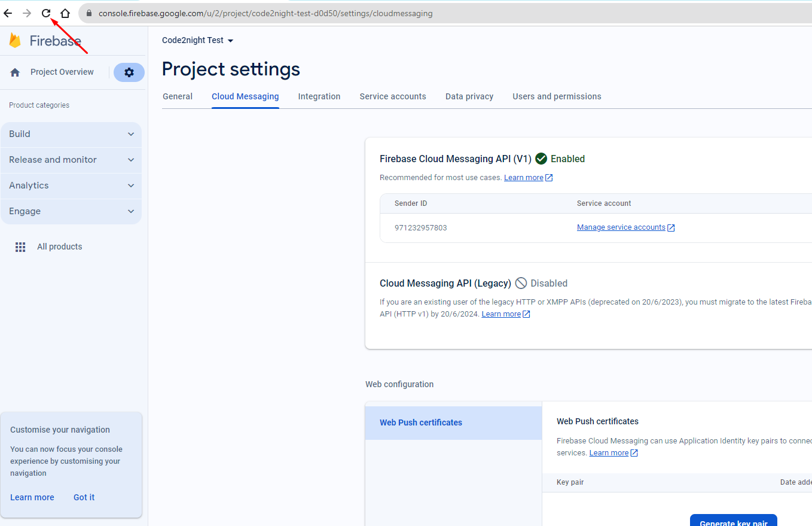Click external-link icon beside Manage service accounts

pyautogui.click(x=671, y=228)
